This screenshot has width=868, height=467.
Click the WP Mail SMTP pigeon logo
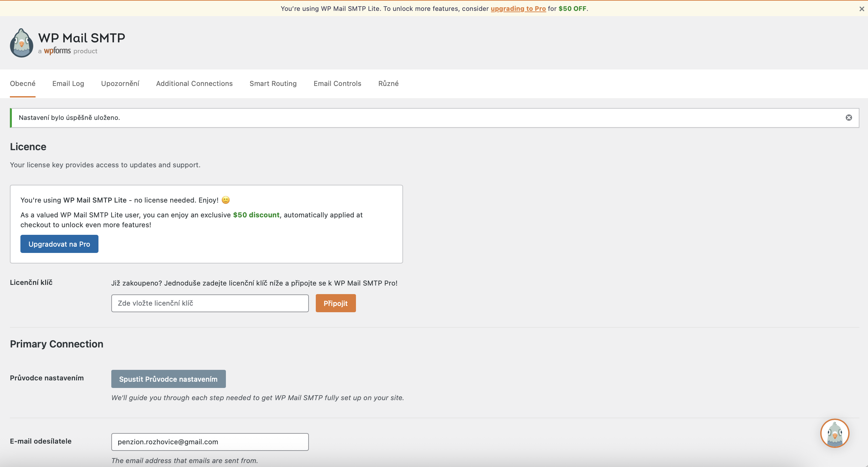click(x=21, y=43)
